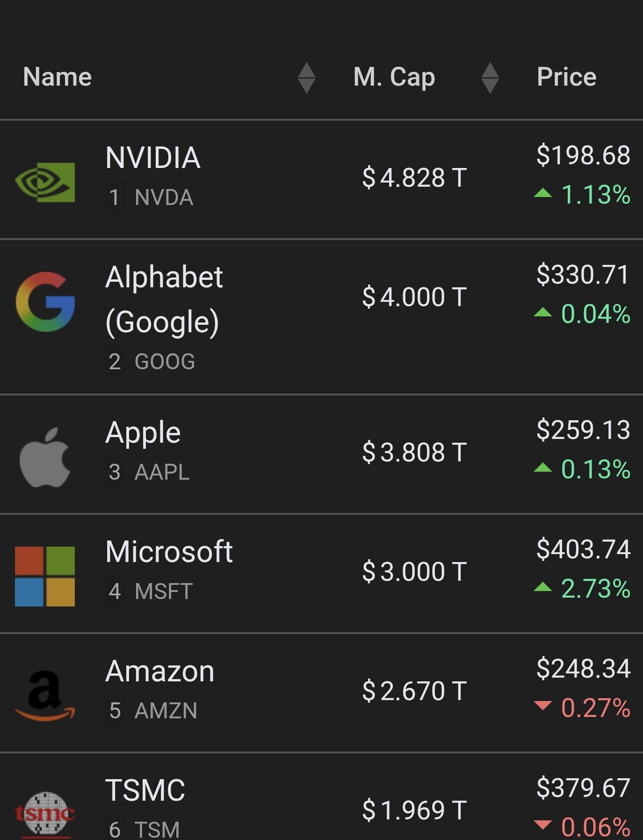
Task: Open the NVIDIA company link
Action: 153,158
